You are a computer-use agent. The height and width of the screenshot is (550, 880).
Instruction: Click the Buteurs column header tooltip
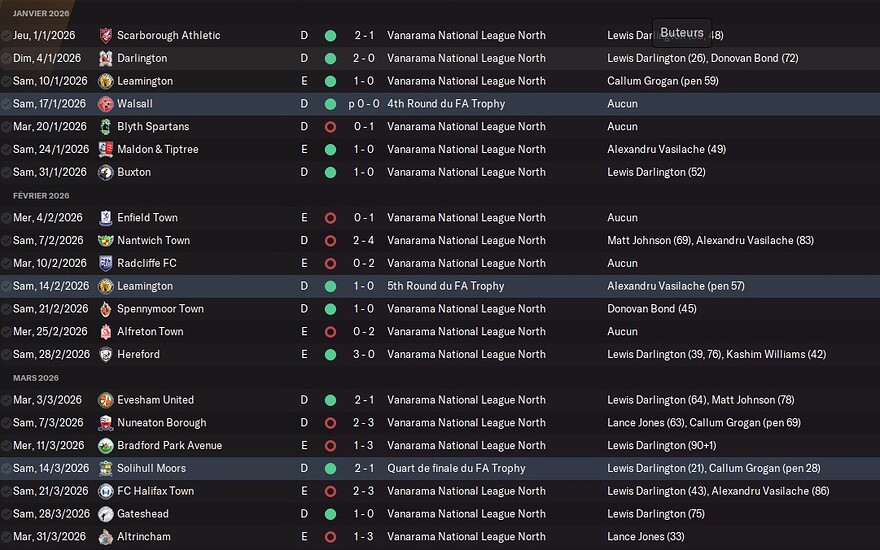coord(682,33)
